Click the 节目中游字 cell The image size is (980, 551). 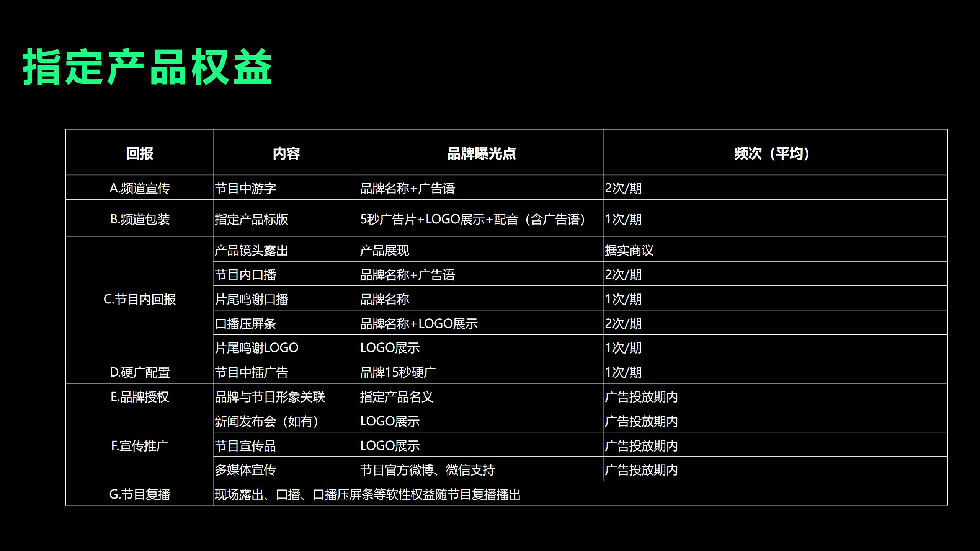click(286, 187)
